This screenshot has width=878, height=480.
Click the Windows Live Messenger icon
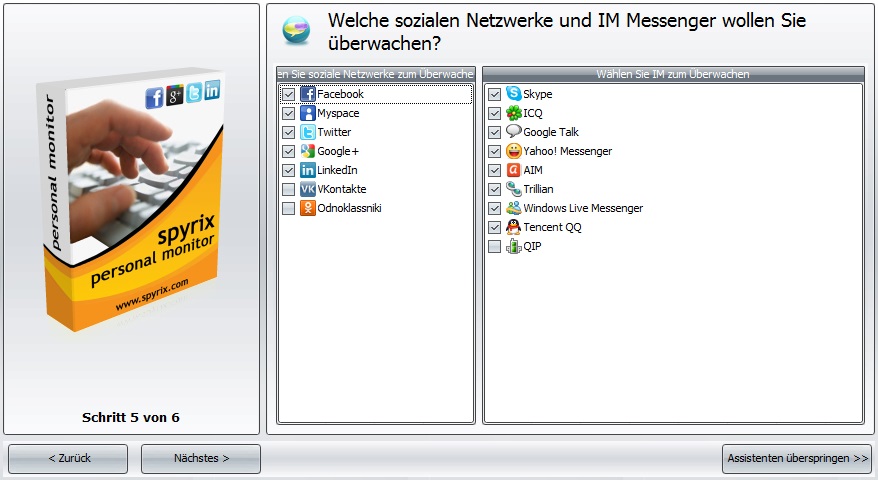pos(513,208)
